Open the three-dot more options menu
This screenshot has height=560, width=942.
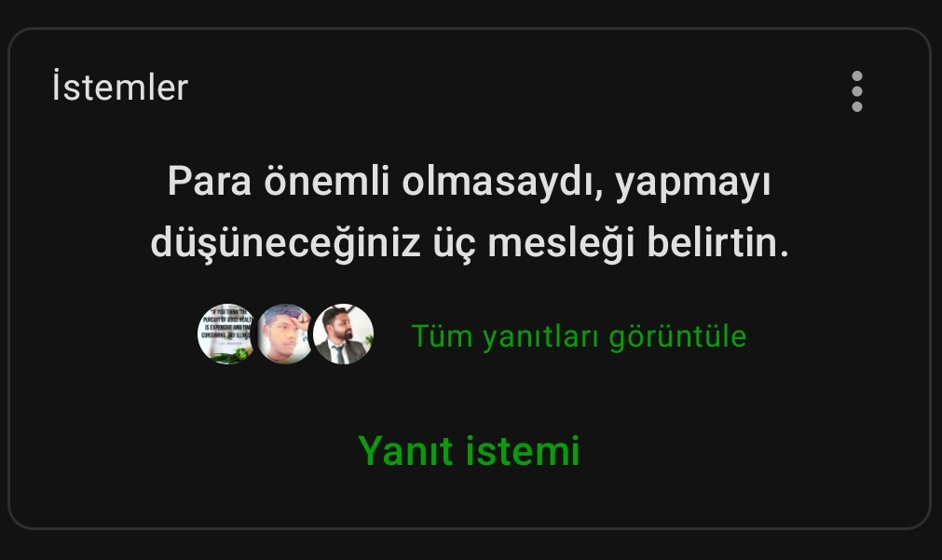point(857,91)
